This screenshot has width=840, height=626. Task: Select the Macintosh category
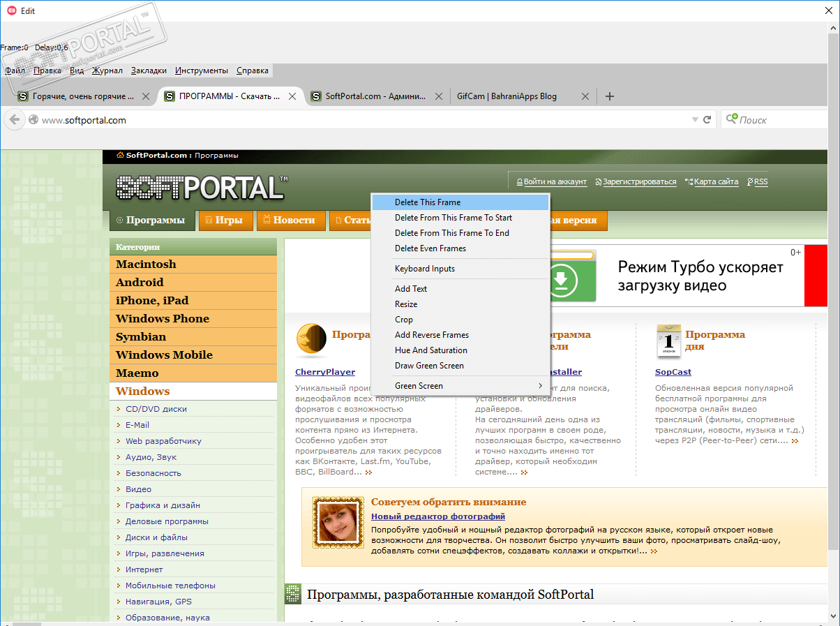point(193,264)
